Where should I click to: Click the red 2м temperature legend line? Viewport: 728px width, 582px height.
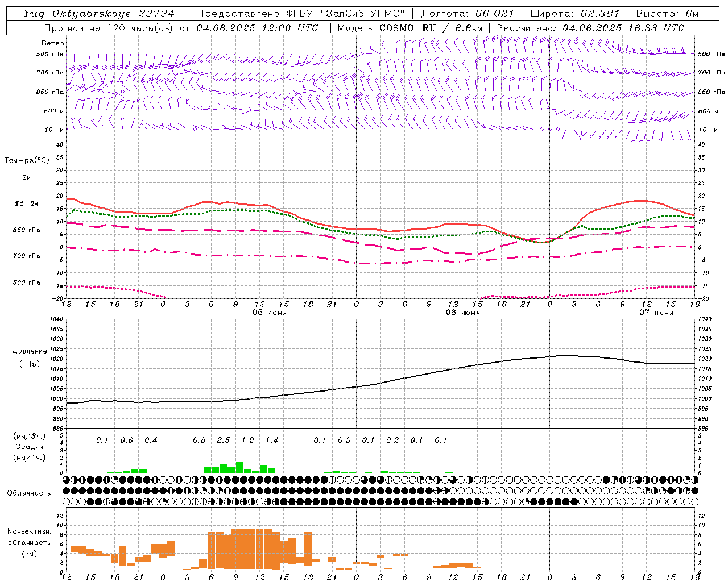click(26, 184)
